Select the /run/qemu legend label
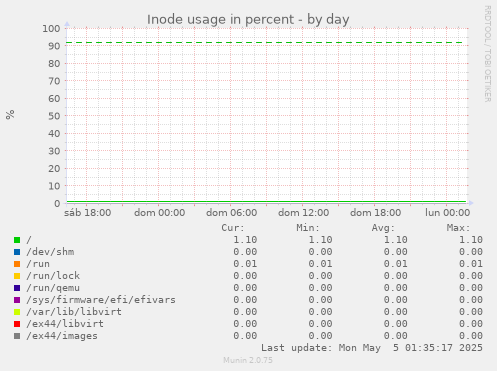This screenshot has height=371, width=497. click(53, 288)
